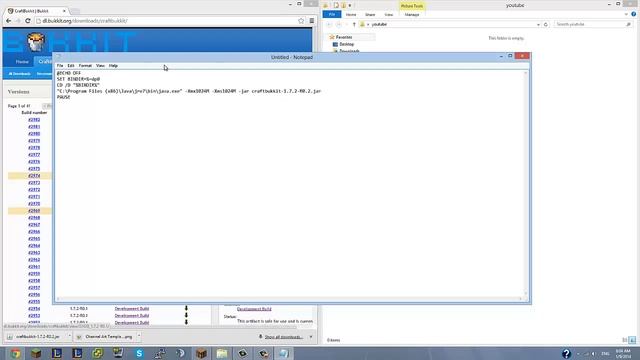The width and height of the screenshot is (640, 360).
Task: Click Show all downloads link
Action: click(x=284, y=337)
